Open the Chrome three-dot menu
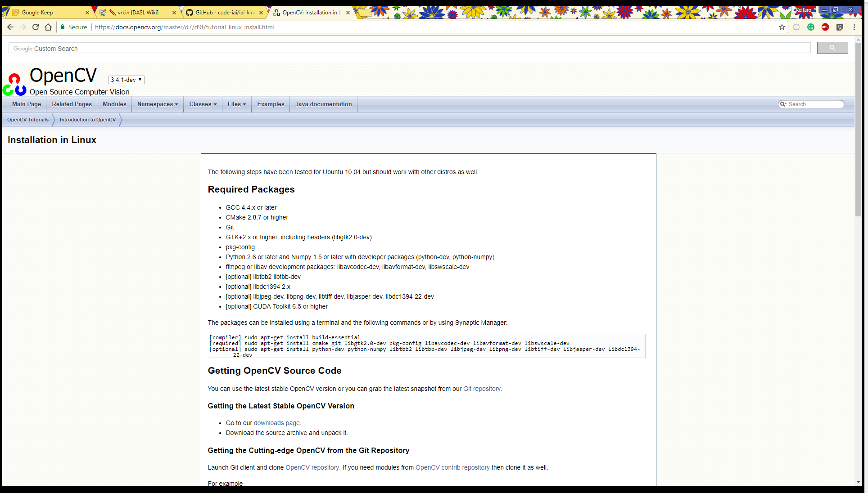The height and width of the screenshot is (493, 868). [854, 27]
